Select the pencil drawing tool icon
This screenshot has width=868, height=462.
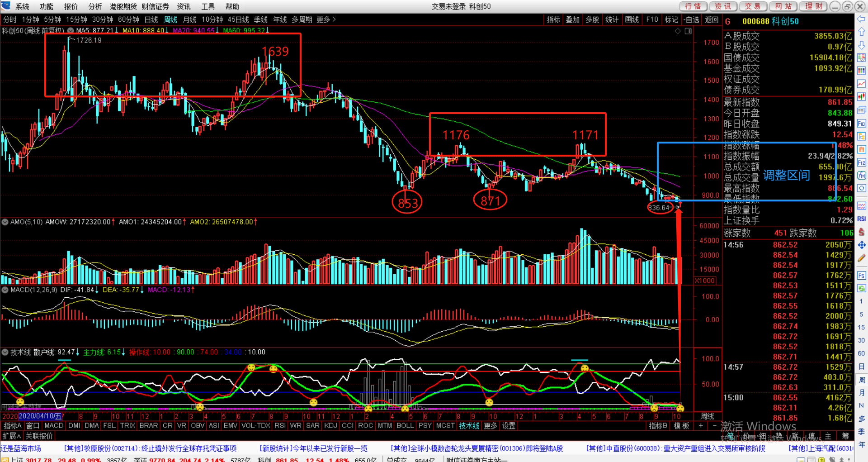862,258
